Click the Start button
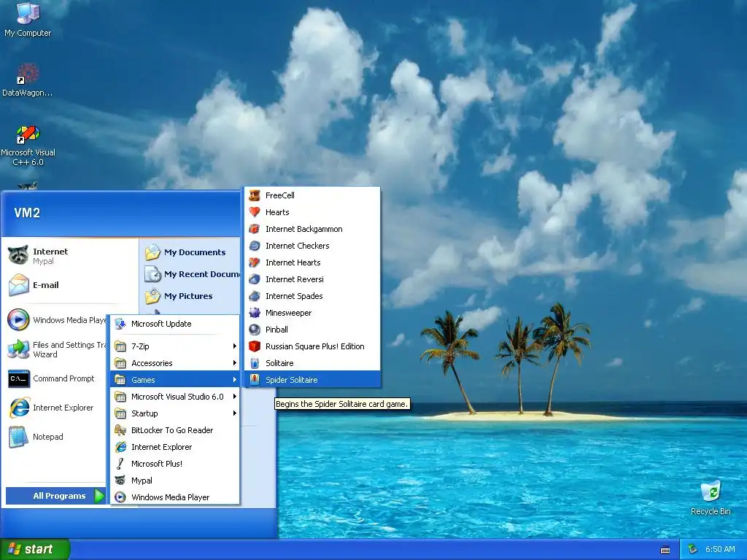Screen dimensions: 747x560 pyautogui.click(x=34, y=550)
